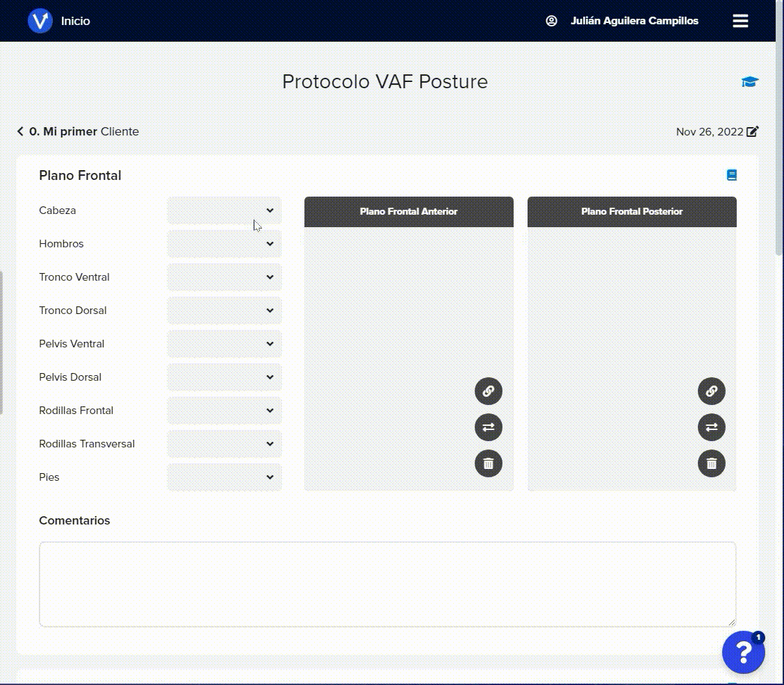The image size is (784, 685).
Task: Click the Nov 26, 2022 date text
Action: 710,132
